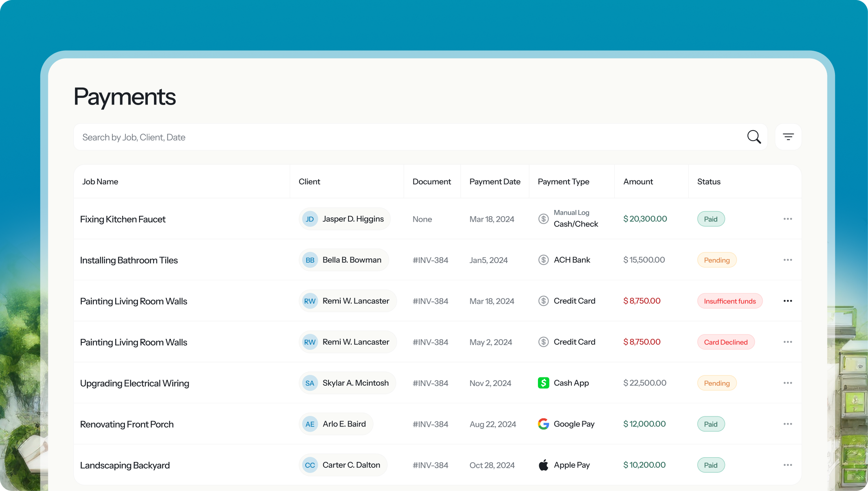Screen dimensions: 868x491
Task: Open client chip Carter C. Dalton
Action: [343, 465]
